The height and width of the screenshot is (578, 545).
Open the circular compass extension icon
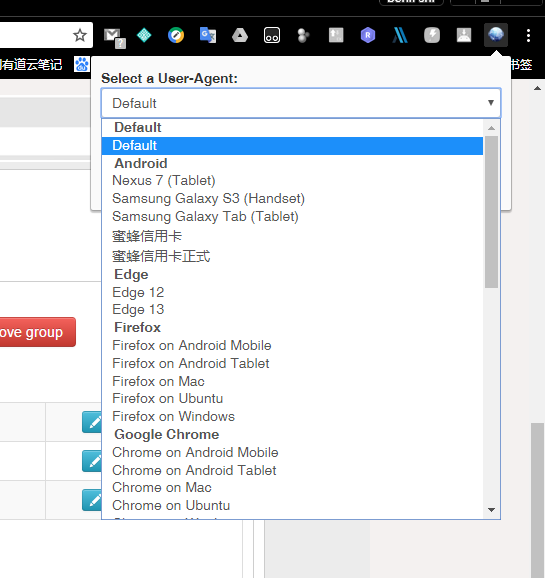[176, 35]
